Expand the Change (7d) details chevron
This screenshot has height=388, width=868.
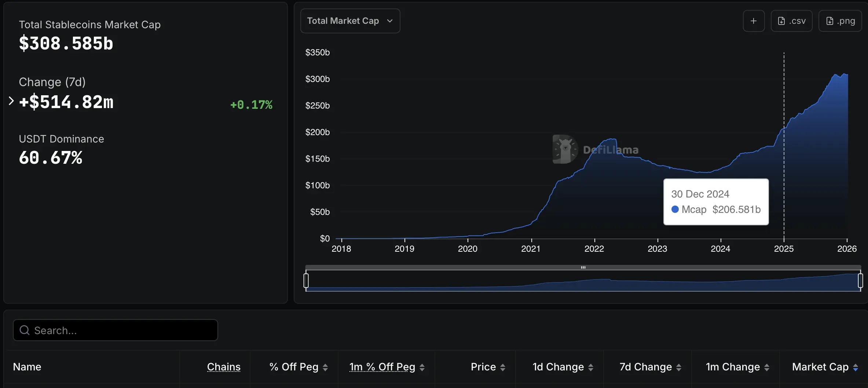11,101
